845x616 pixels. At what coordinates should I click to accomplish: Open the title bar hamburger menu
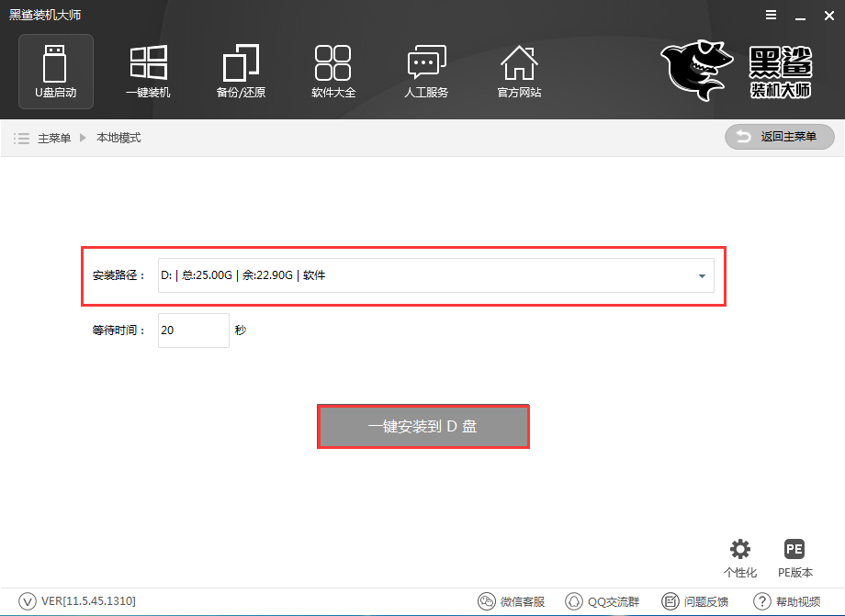point(769,16)
